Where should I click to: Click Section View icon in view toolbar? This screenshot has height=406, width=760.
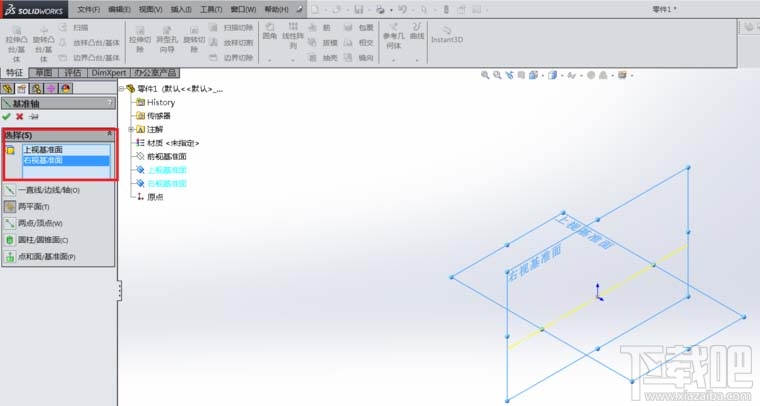(x=521, y=75)
